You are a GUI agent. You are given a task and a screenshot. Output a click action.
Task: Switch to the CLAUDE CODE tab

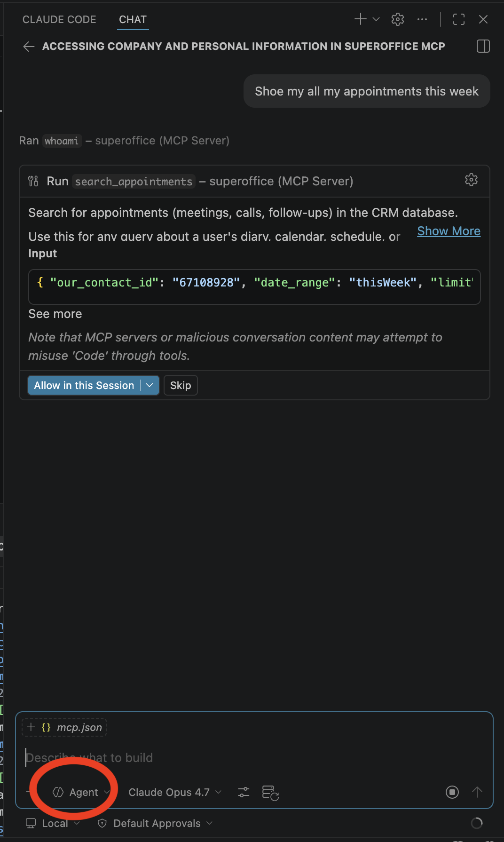pos(59,19)
